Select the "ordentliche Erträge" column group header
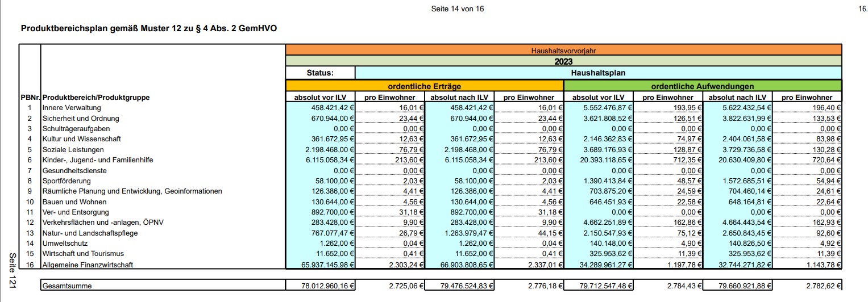The width and height of the screenshot is (868, 302). click(424, 86)
